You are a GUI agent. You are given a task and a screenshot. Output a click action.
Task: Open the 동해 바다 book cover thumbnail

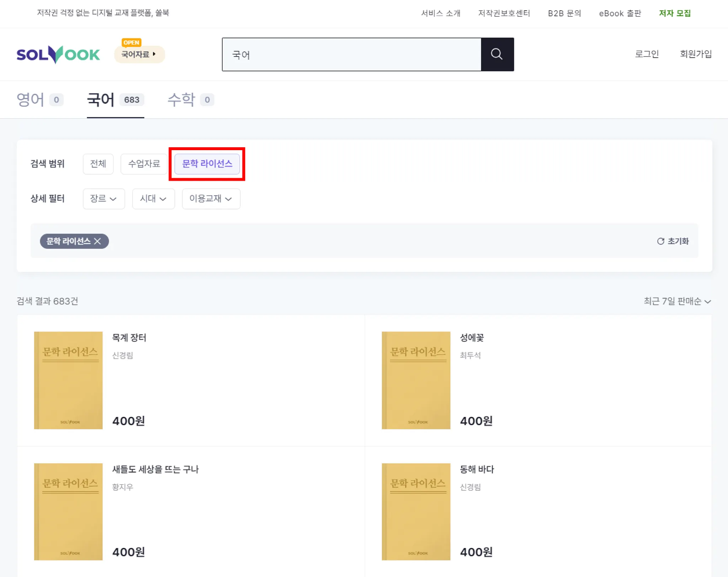(x=416, y=511)
